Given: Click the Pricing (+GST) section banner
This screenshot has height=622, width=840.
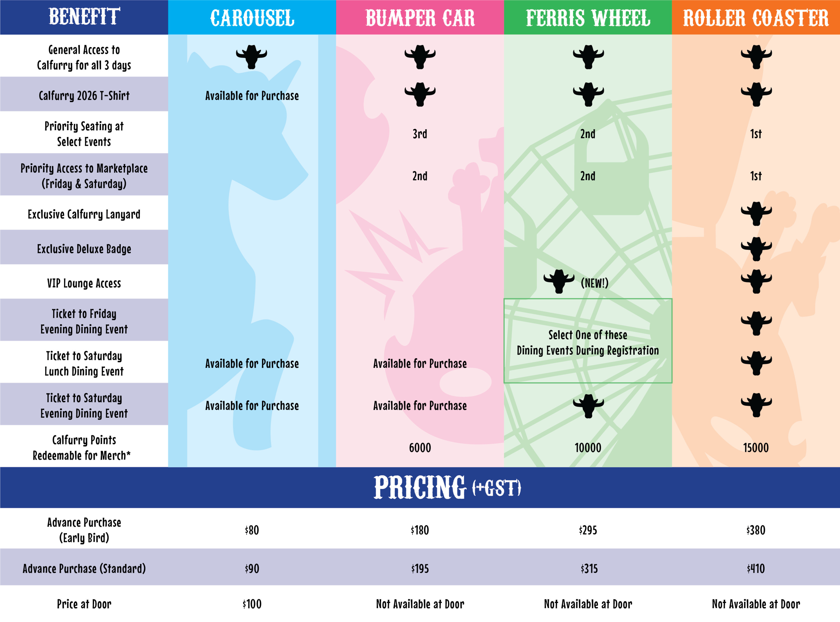Looking at the screenshot, I should coord(447,487).
